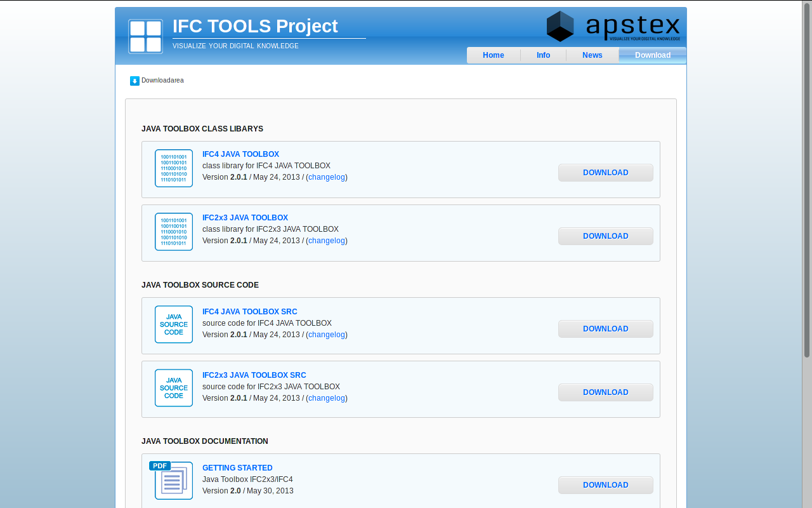812x508 pixels.
Task: Open the IFC4 JAVA TOOLBOX SRC title link
Action: point(250,312)
